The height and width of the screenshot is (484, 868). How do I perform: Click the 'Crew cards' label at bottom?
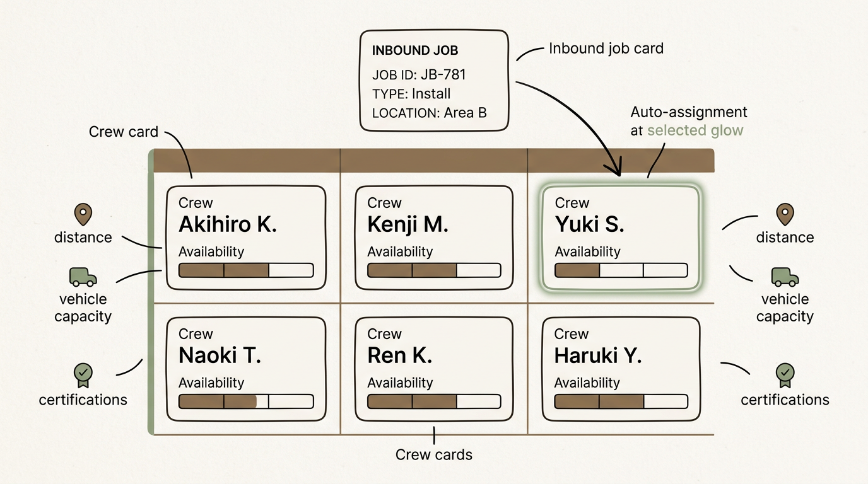434,454
